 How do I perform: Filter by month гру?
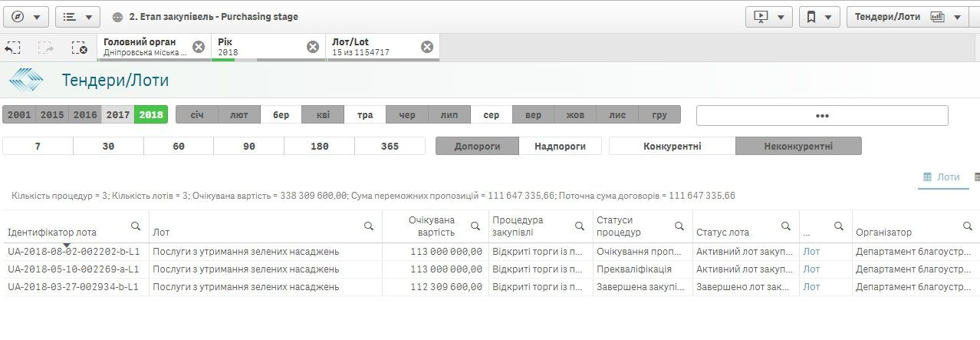[x=659, y=114]
